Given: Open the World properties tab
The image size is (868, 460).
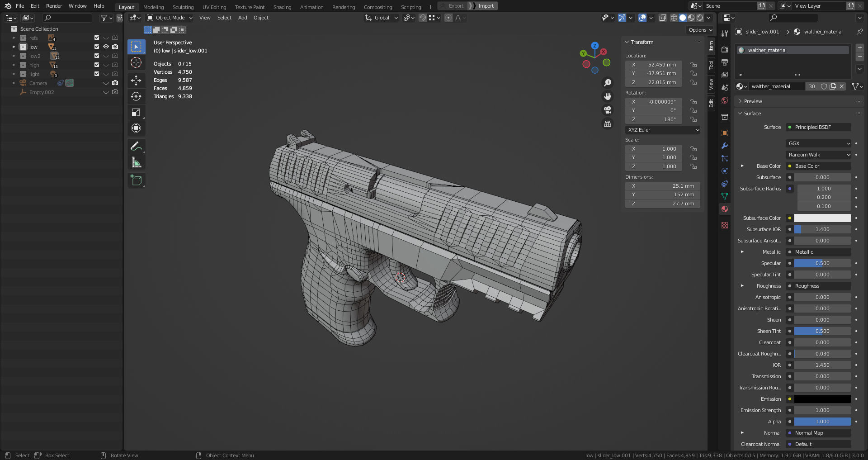Looking at the screenshot, I should pos(725,100).
